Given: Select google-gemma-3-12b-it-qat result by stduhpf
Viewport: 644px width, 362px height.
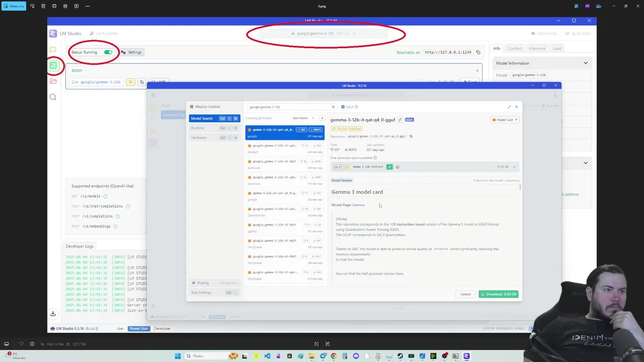Looking at the screenshot, I should tap(285, 148).
